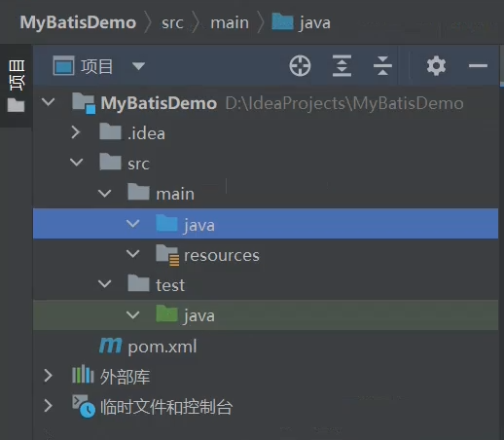Expand the 临时文件和控制台 node chevron

[x=48, y=406]
